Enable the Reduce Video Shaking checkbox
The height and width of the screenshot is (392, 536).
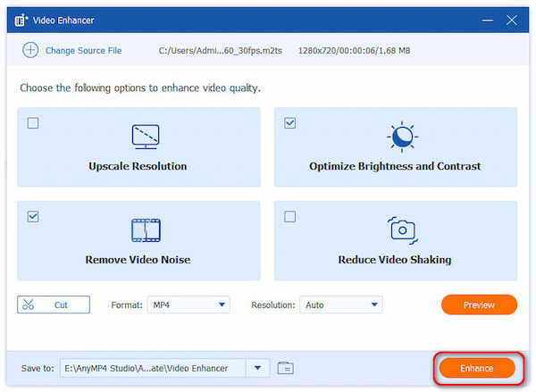[x=290, y=216]
